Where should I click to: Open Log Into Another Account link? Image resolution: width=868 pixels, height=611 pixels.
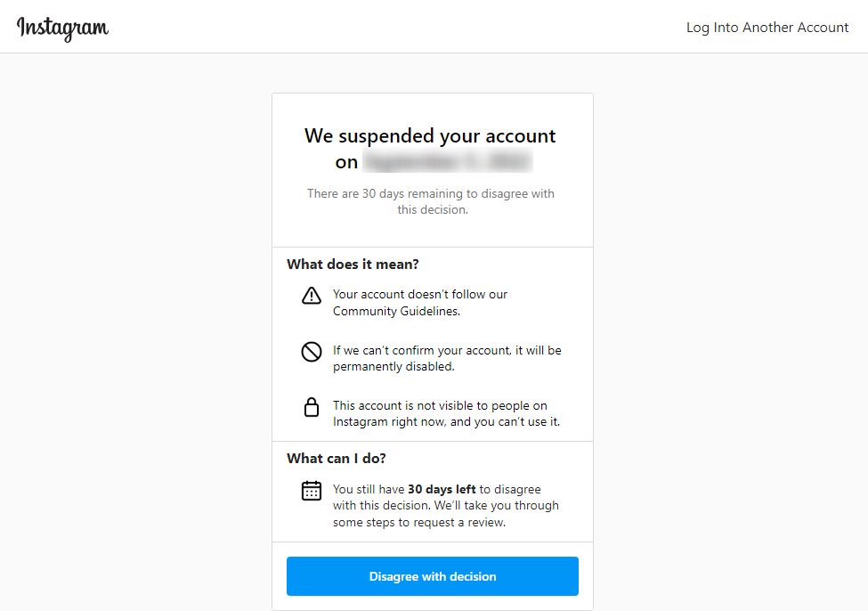[767, 27]
